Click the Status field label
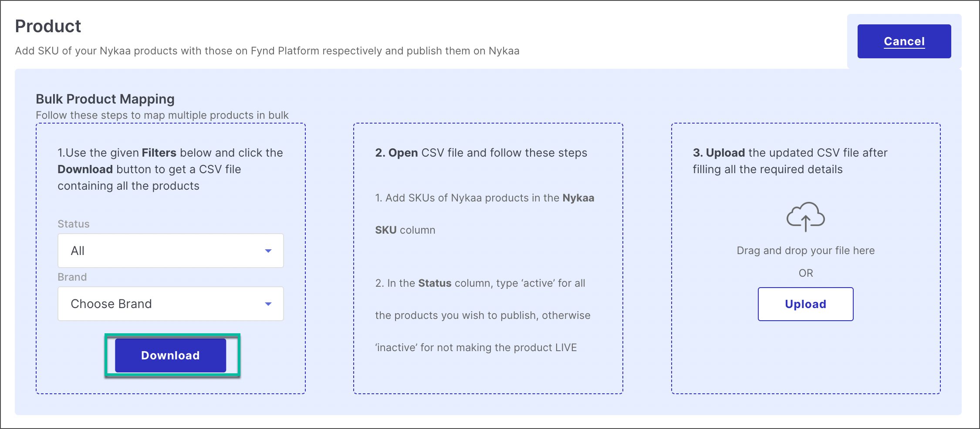The image size is (980, 429). [x=73, y=224]
